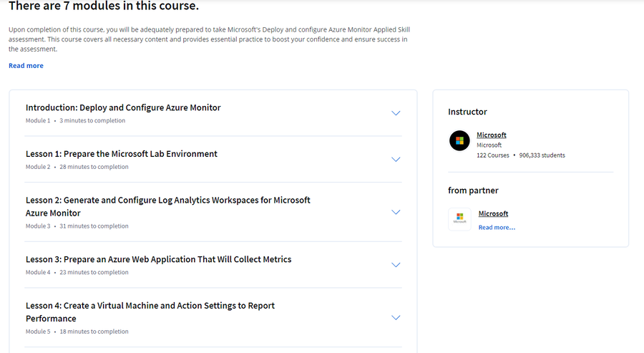This screenshot has height=353, width=644.
Task: Click 'Module 1 • 3 minutes to completion' text
Action: (x=76, y=120)
